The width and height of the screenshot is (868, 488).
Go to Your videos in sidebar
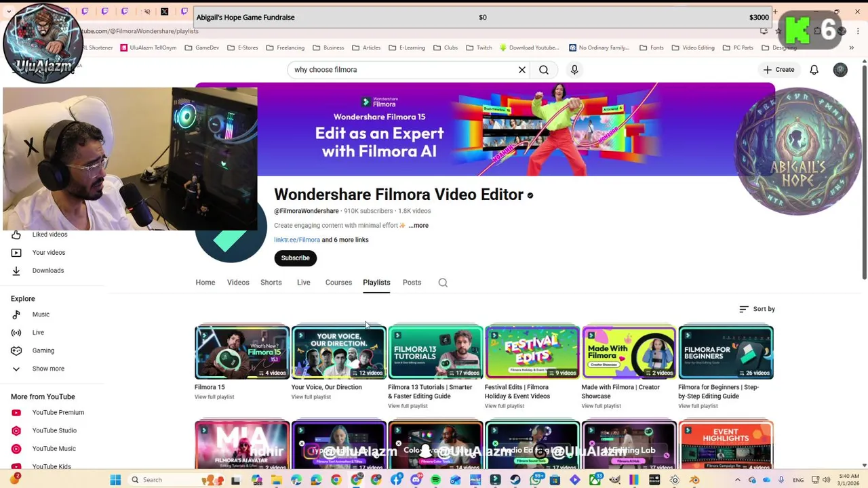(49, 252)
